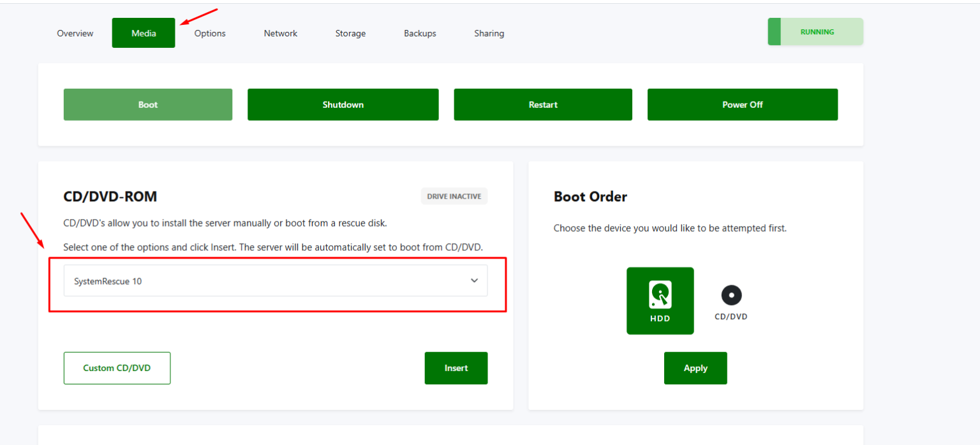
Task: Click the CD/DVD-ROM heading
Action: (110, 197)
